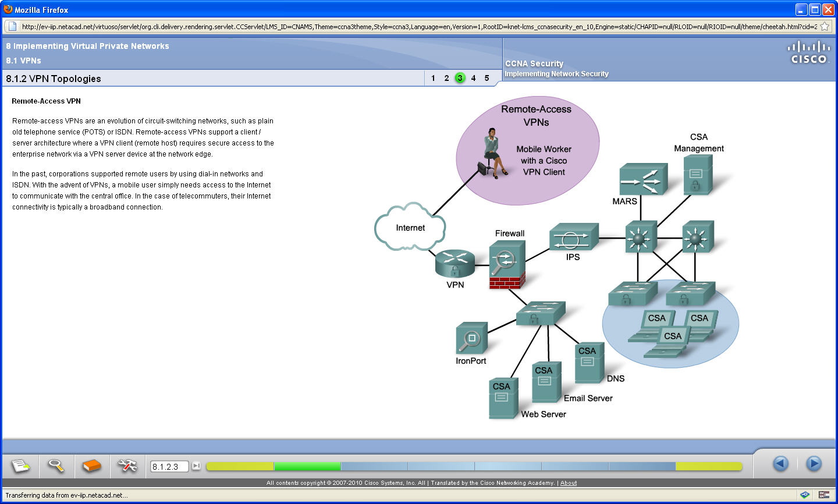Bookmark this page with the star icon
The width and height of the screenshot is (838, 504).
click(x=825, y=26)
